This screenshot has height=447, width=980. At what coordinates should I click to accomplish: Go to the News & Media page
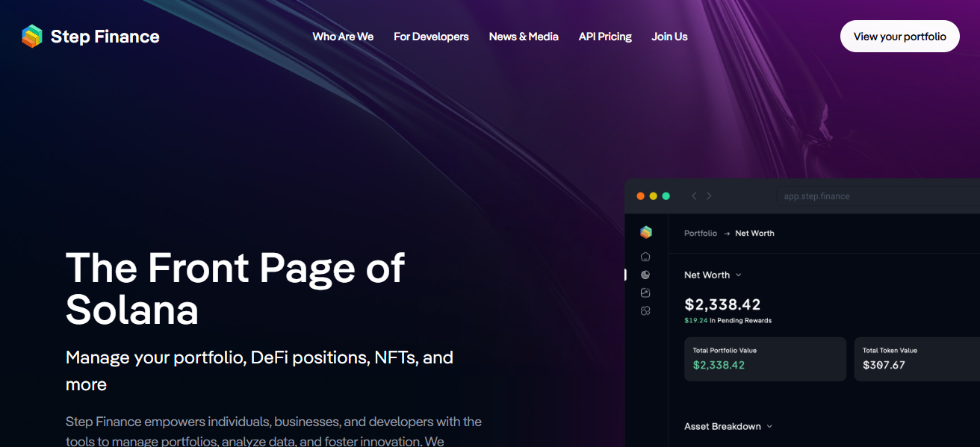[x=524, y=37]
